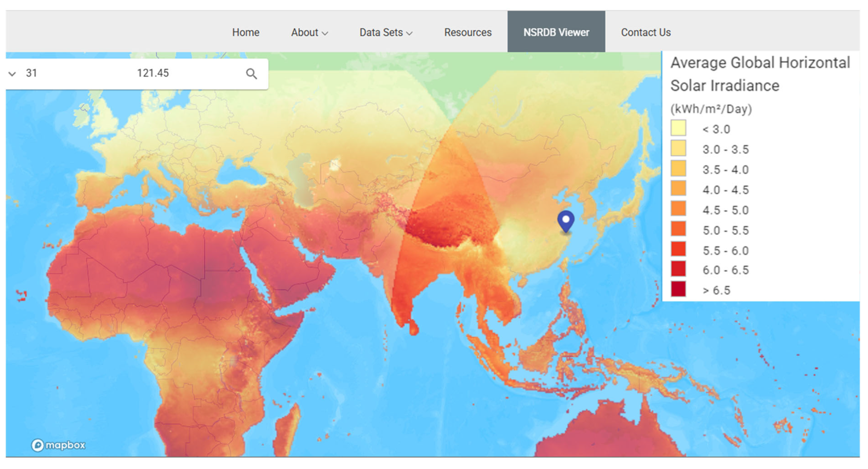This screenshot has width=868, height=469.
Task: Click the Contact Us link
Action: click(646, 32)
